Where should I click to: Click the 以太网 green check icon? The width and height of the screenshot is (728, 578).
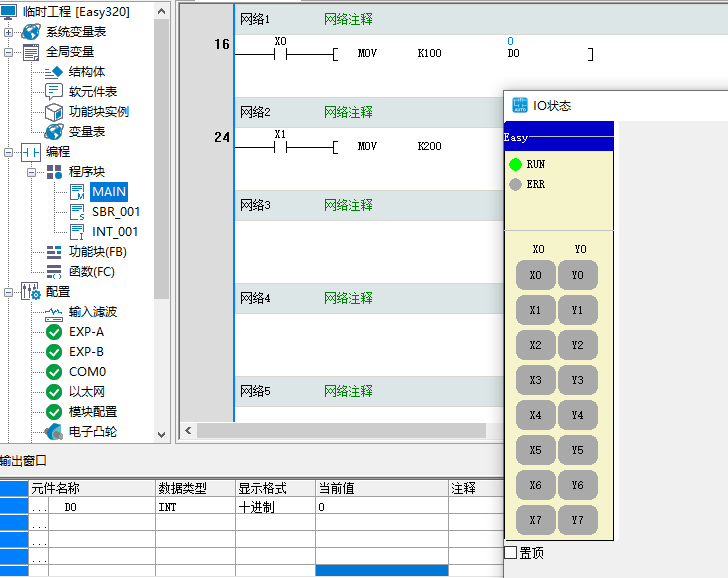(54, 392)
